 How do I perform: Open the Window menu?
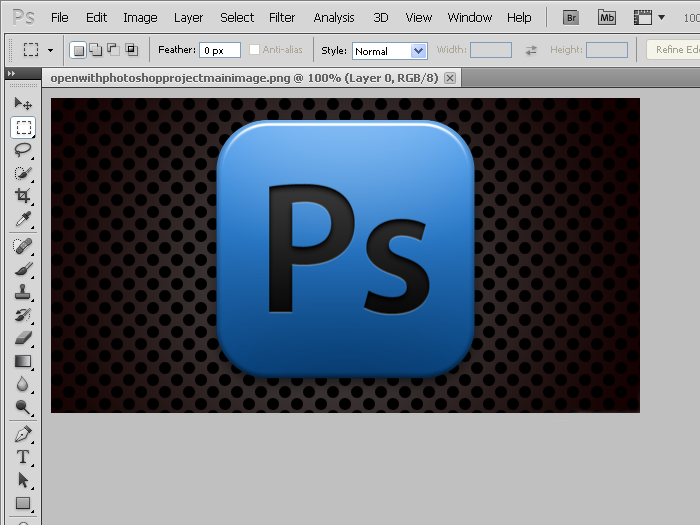470,18
